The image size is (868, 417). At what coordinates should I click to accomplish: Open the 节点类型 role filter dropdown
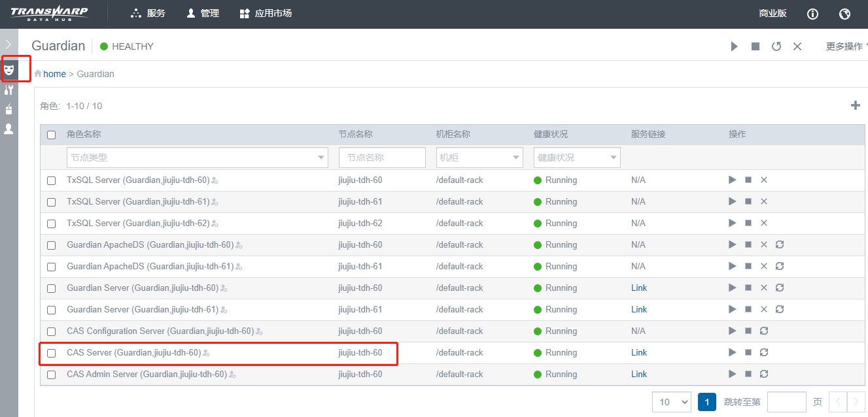coord(197,158)
